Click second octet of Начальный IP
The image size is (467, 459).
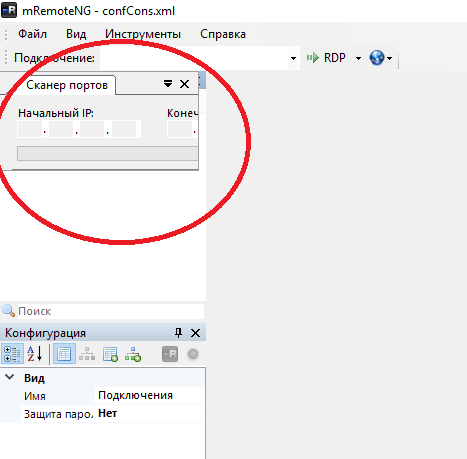61,129
